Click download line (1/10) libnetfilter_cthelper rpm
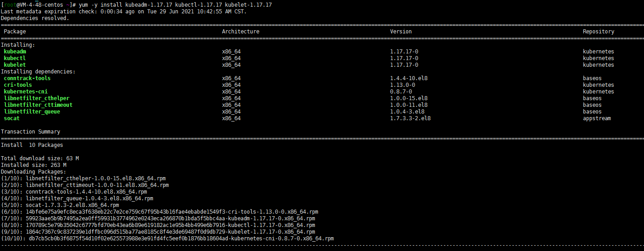Screen dimensions: 644x251 click(83, 178)
